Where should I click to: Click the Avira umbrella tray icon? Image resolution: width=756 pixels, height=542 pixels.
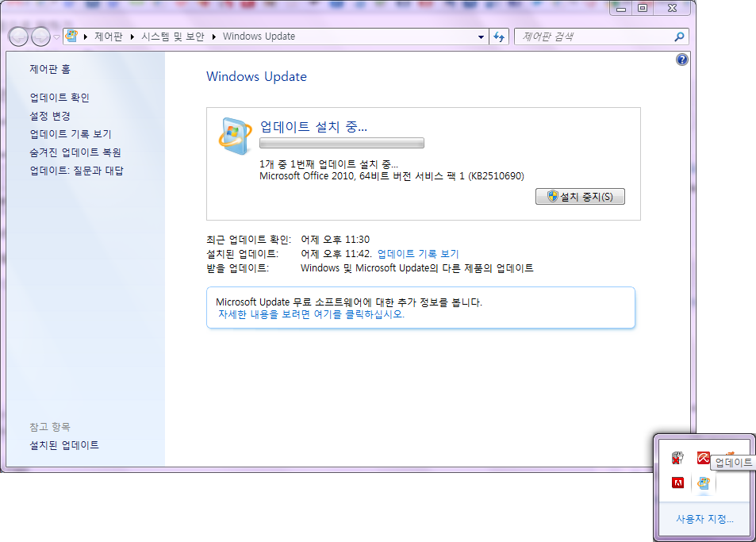coord(703,458)
